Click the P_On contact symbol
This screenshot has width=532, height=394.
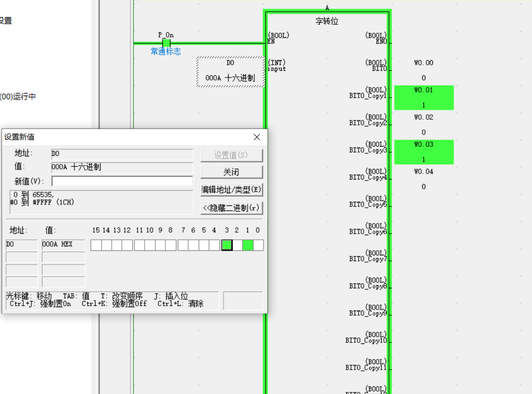166,43
